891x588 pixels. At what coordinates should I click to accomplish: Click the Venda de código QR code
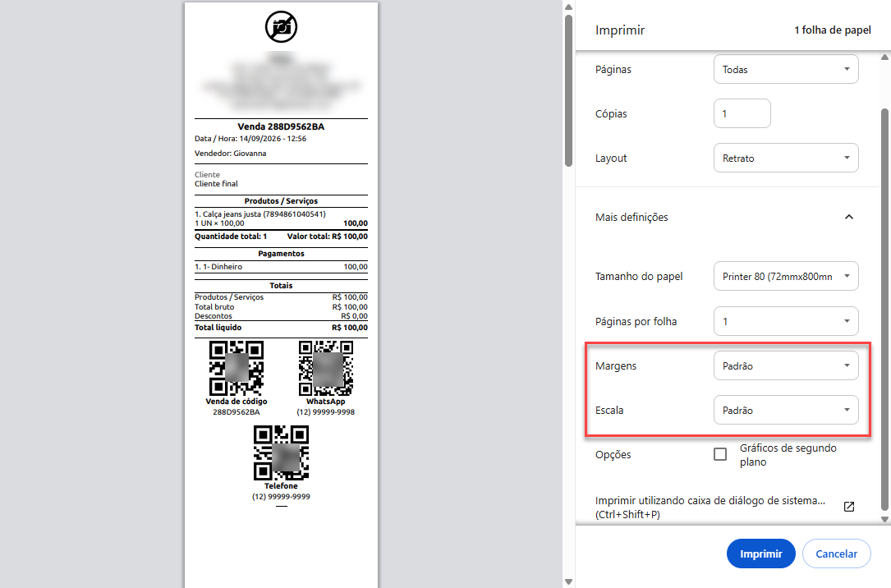[237, 368]
